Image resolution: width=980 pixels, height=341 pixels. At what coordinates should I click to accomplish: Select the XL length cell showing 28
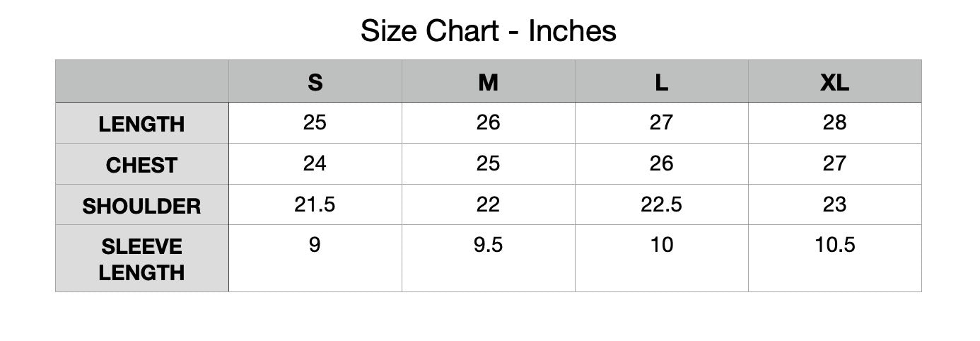[x=834, y=122]
